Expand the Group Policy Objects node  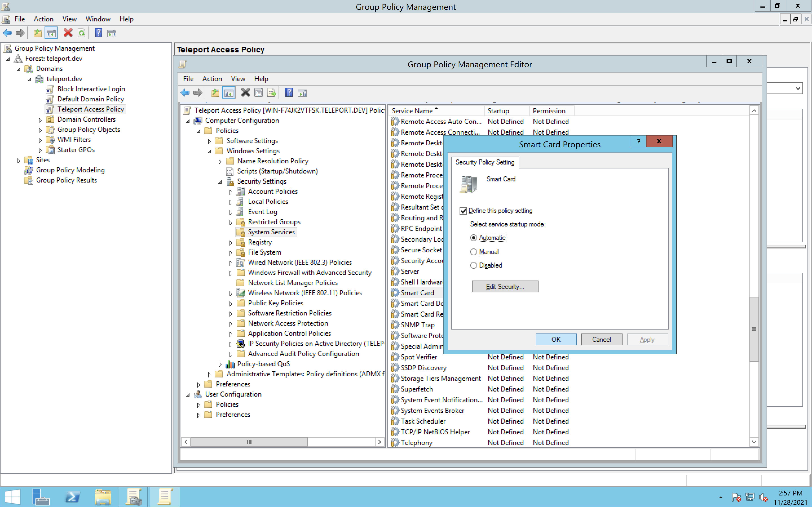click(x=40, y=130)
